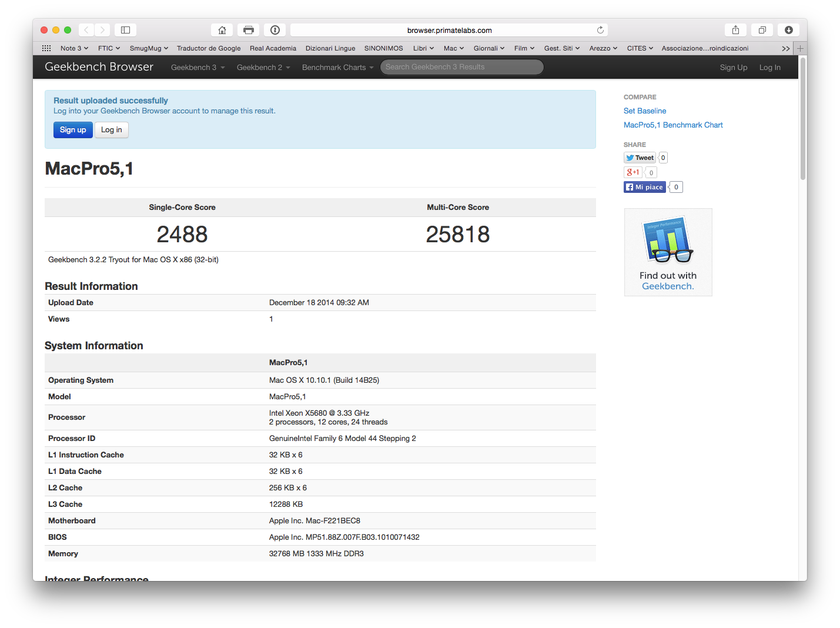The width and height of the screenshot is (840, 628).
Task: Open the home page icon
Action: [222, 30]
